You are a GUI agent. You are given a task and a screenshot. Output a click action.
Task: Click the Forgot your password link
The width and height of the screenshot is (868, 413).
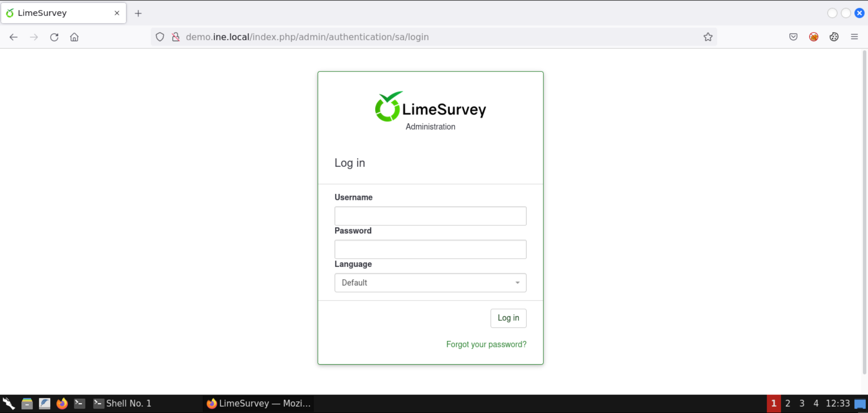486,344
